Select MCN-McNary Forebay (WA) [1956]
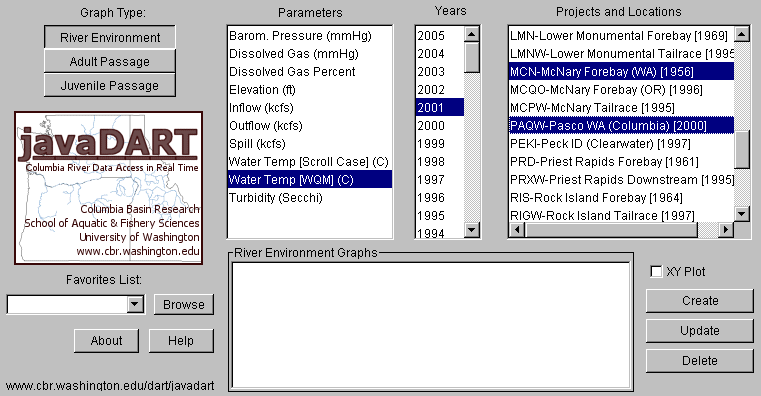 [x=621, y=72]
